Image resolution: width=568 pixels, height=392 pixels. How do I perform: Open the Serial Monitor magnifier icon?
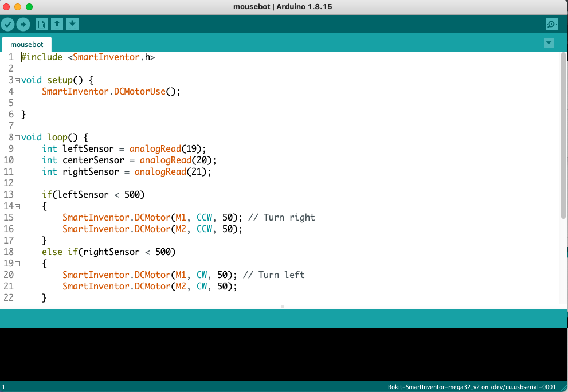(551, 24)
